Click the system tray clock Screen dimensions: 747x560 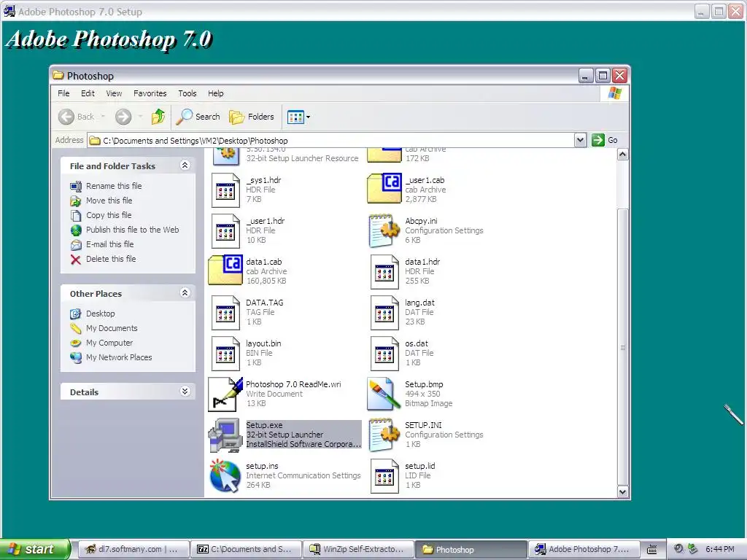click(x=720, y=549)
